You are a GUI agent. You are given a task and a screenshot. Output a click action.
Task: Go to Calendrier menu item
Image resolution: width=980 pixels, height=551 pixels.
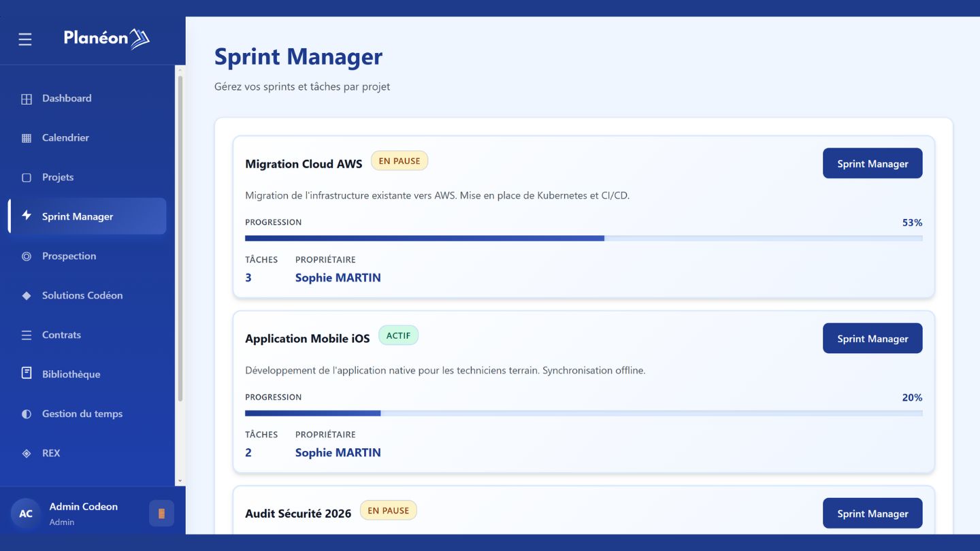(87, 137)
